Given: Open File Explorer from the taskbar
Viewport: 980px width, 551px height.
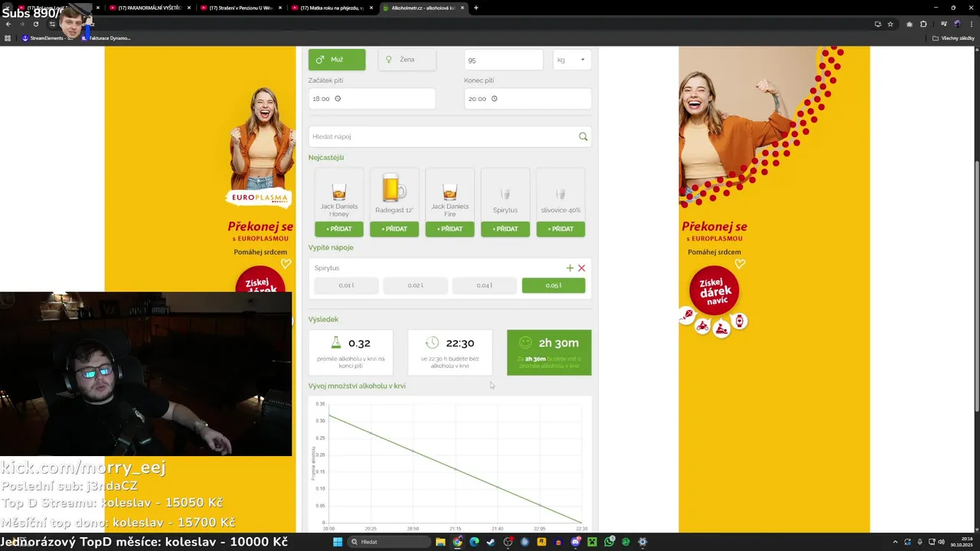Looking at the screenshot, I should 440,542.
